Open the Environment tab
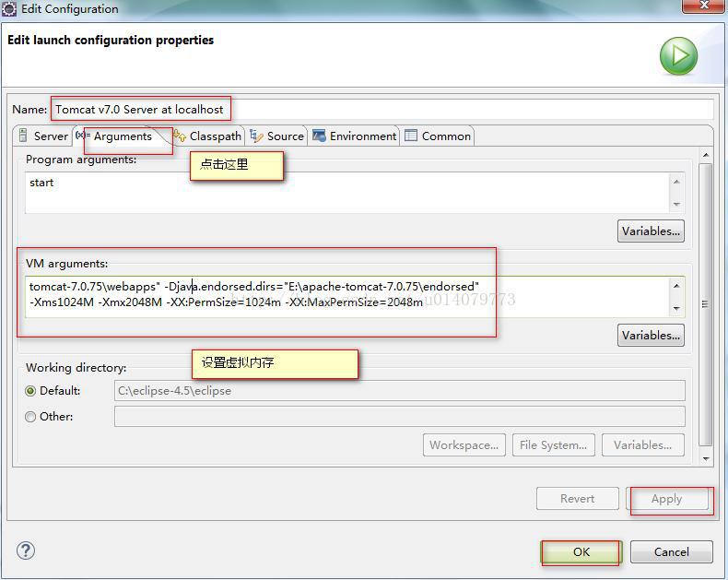This screenshot has width=728, height=580. (x=355, y=136)
